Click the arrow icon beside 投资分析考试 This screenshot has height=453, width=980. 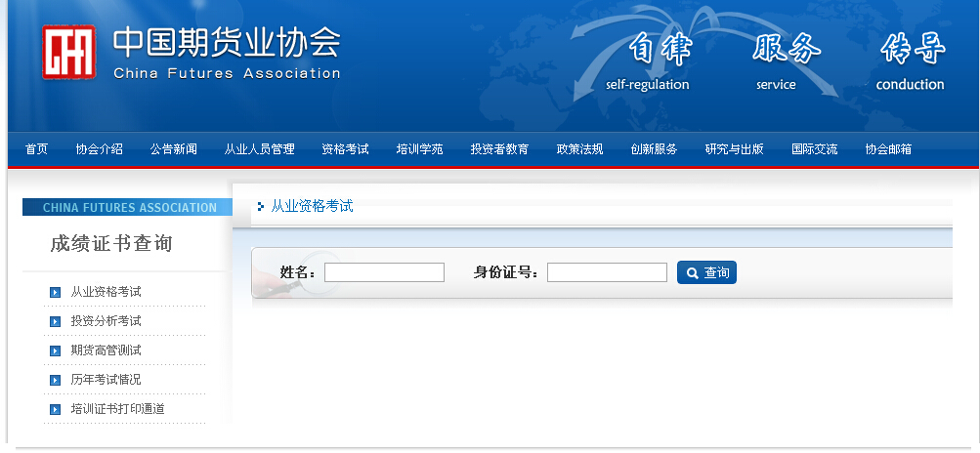[55, 321]
